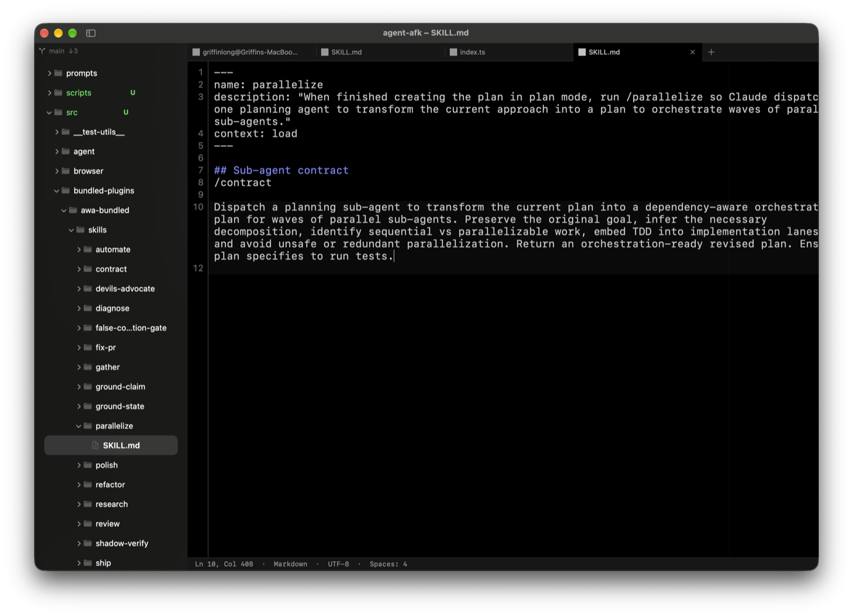Select the ship folder

coord(111,563)
